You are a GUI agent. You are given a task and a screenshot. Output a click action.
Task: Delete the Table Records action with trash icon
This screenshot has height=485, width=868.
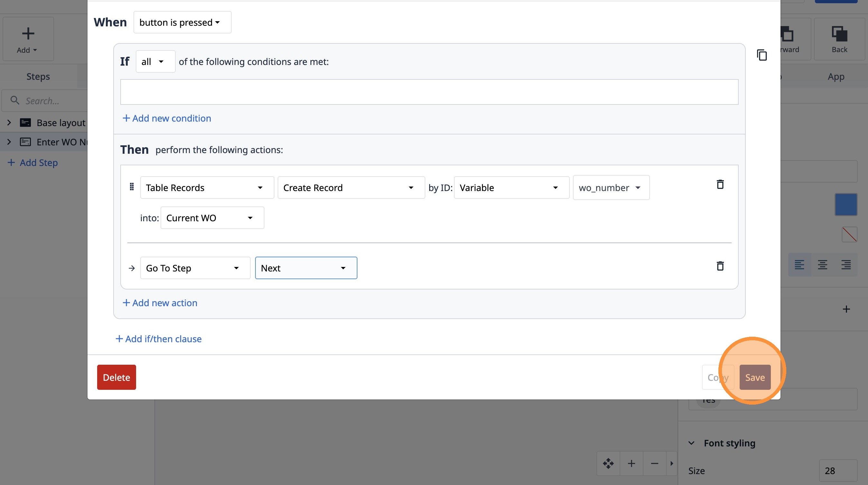tap(720, 184)
